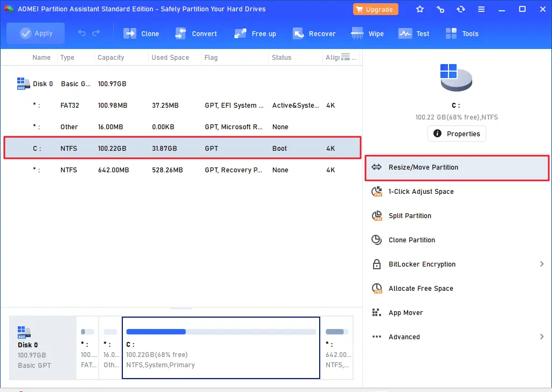The width and height of the screenshot is (552, 392).
Task: Select C: partition block in disk map
Action: click(220, 348)
